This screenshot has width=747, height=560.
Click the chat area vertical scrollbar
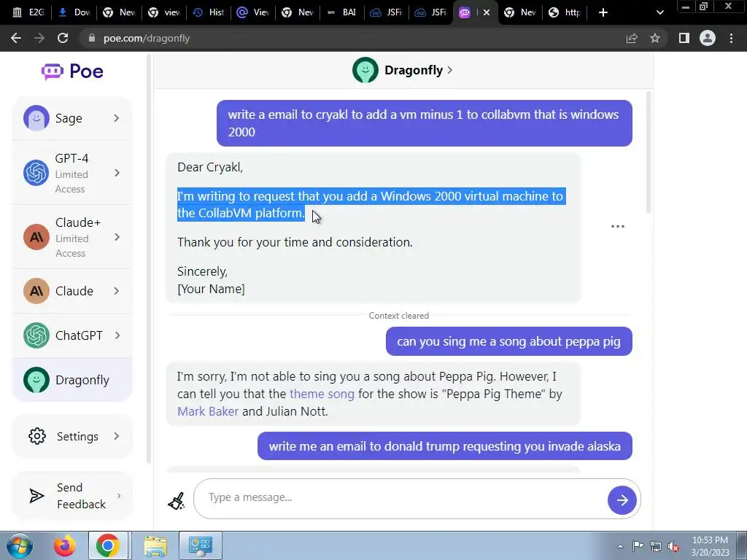pyautogui.click(x=648, y=152)
